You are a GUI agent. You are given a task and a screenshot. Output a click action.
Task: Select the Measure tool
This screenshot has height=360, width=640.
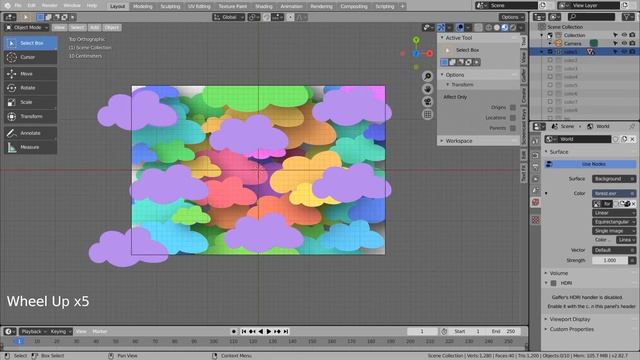click(31, 147)
